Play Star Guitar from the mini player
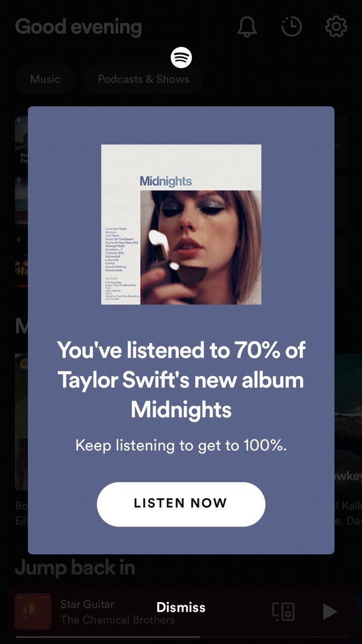This screenshot has width=362, height=644. point(330,611)
